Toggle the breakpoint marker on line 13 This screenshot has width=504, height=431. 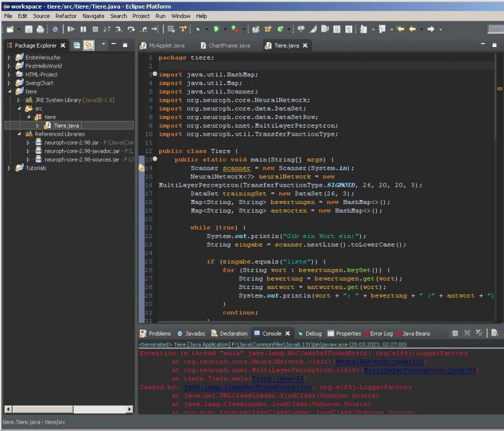(x=142, y=159)
